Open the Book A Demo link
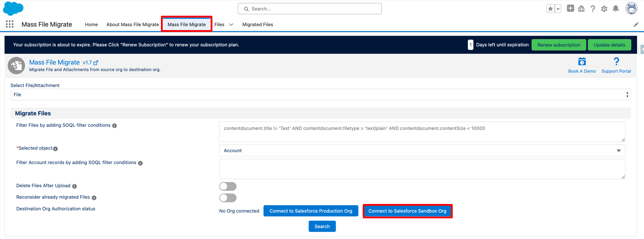 tap(582, 71)
